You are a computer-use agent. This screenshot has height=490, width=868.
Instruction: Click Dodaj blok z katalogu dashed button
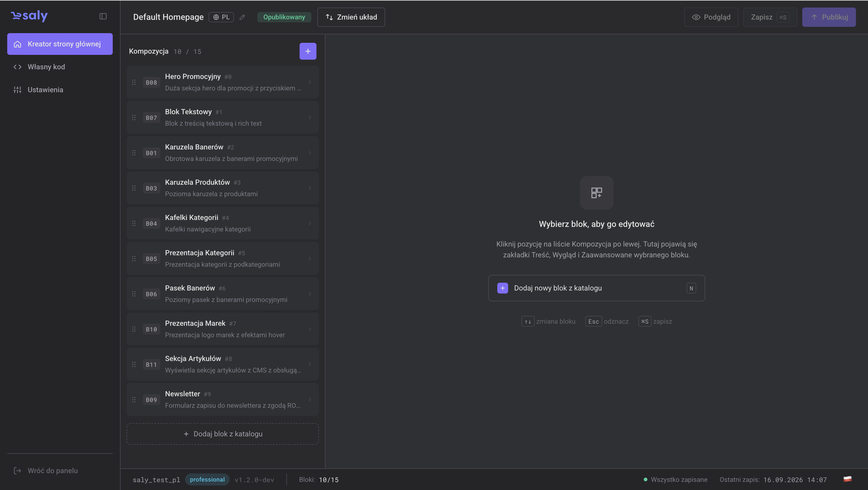point(223,434)
